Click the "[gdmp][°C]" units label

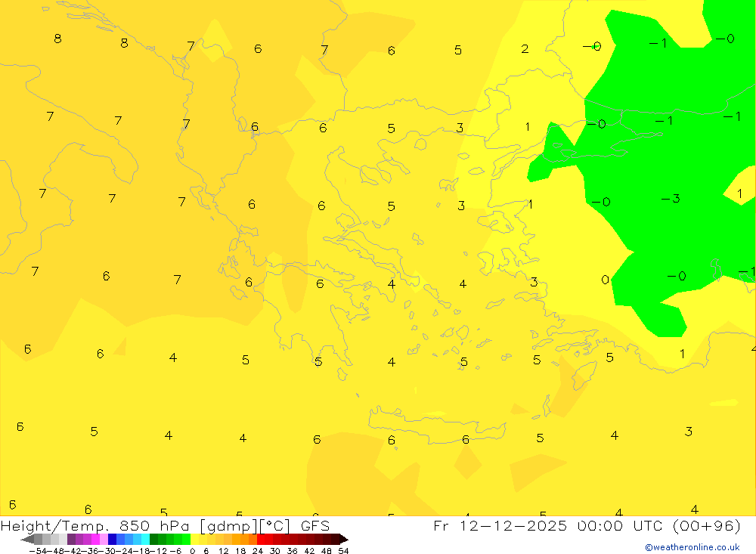[245, 526]
